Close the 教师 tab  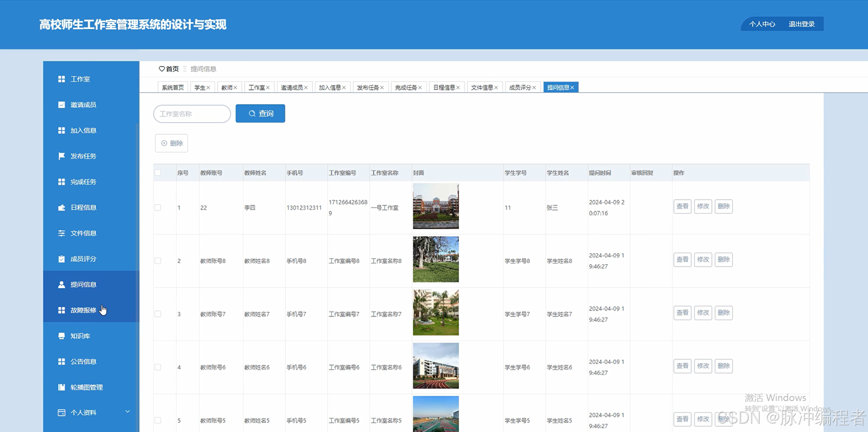tap(235, 88)
